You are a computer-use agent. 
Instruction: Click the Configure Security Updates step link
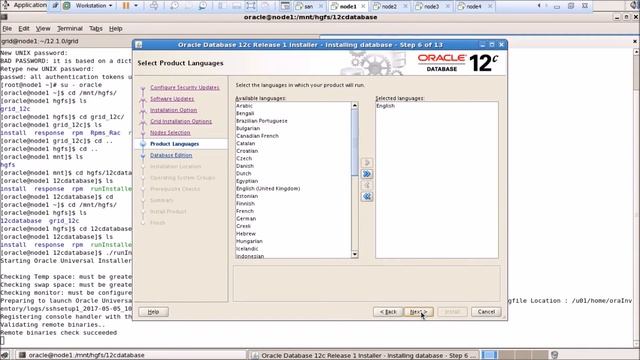click(184, 87)
